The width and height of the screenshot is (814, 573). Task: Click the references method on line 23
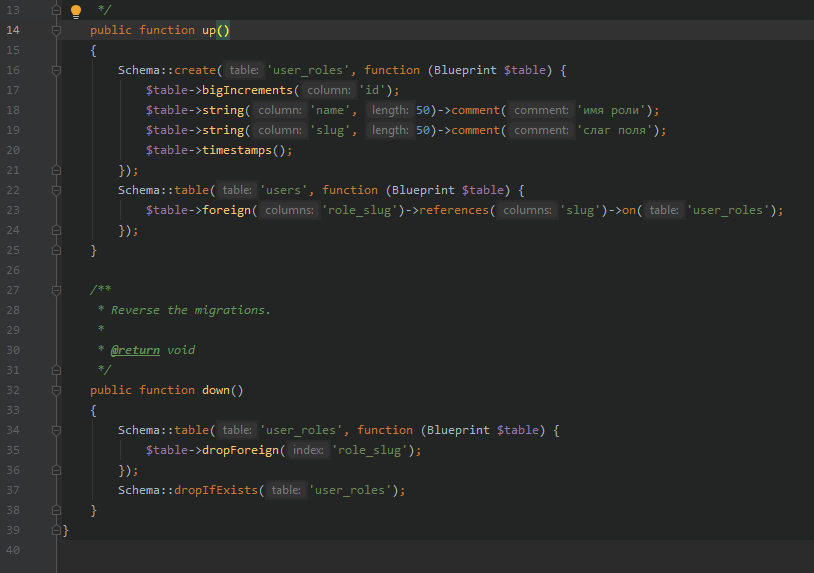(454, 210)
